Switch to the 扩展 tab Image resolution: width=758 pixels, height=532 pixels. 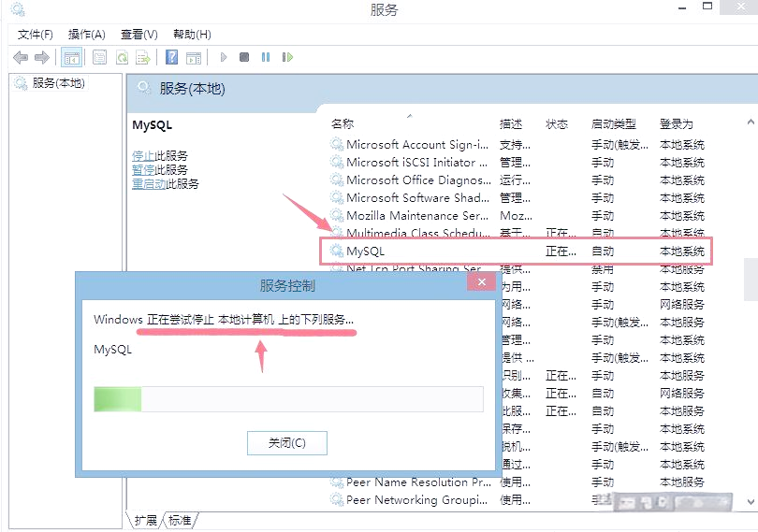coord(145,520)
